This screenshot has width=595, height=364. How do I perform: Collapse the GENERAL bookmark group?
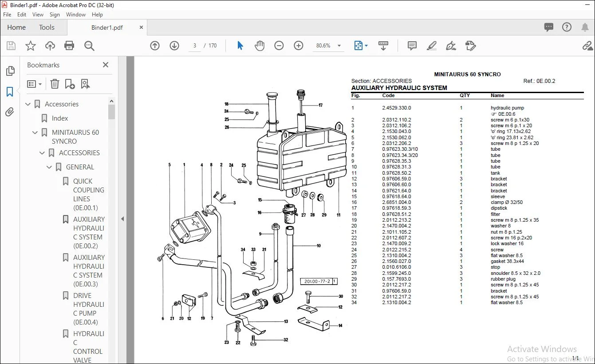[x=50, y=167]
